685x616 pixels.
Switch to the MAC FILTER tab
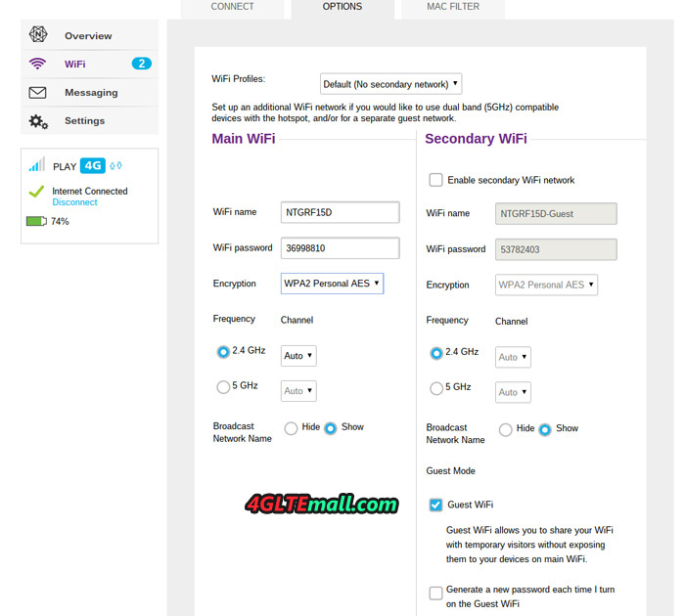point(453,7)
